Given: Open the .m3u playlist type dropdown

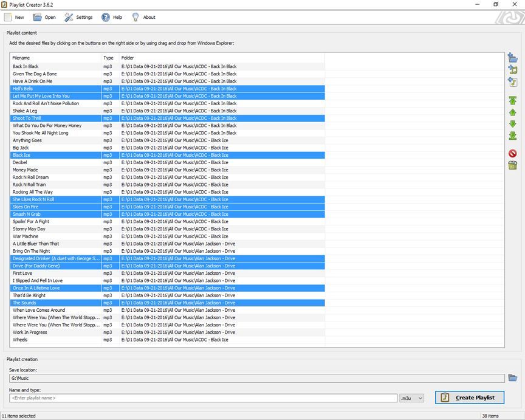Looking at the screenshot, I should [412, 398].
